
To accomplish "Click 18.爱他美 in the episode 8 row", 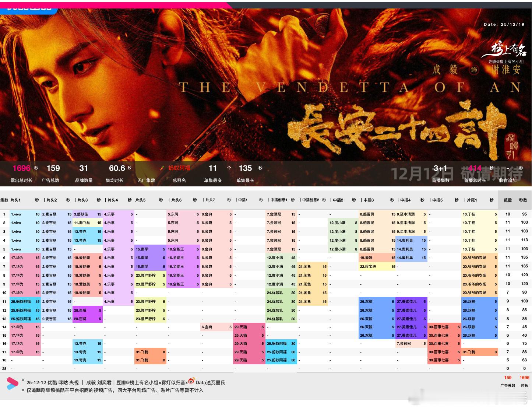I will [x=88, y=276].
